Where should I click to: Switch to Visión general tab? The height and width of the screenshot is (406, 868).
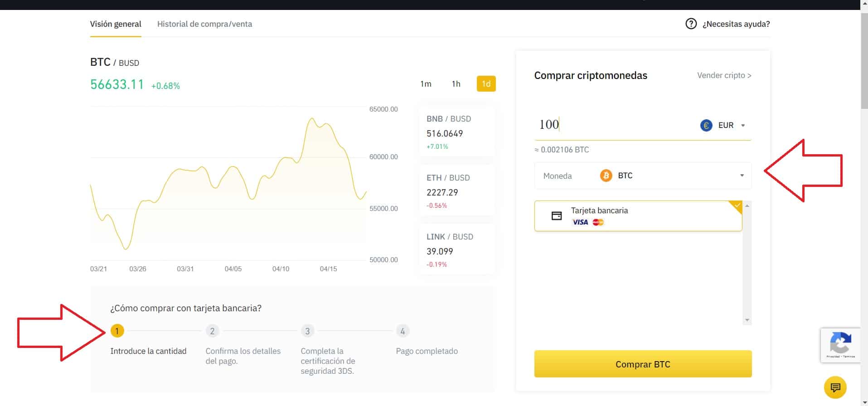[116, 24]
